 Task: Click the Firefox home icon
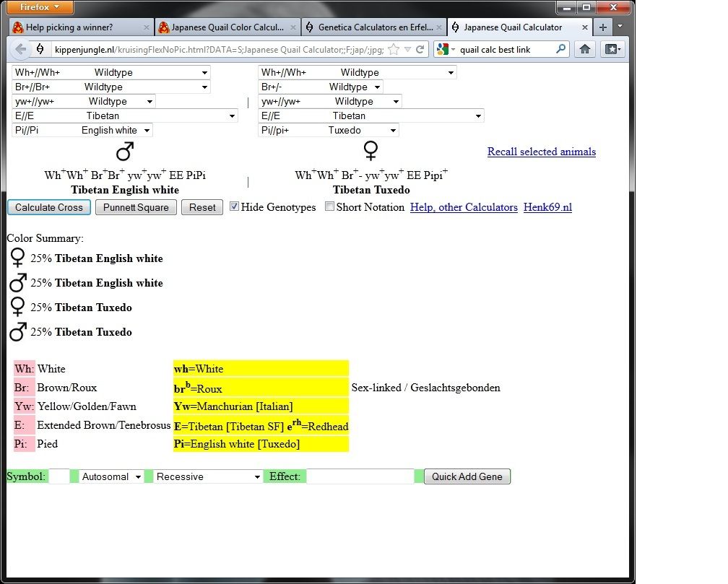tap(585, 50)
